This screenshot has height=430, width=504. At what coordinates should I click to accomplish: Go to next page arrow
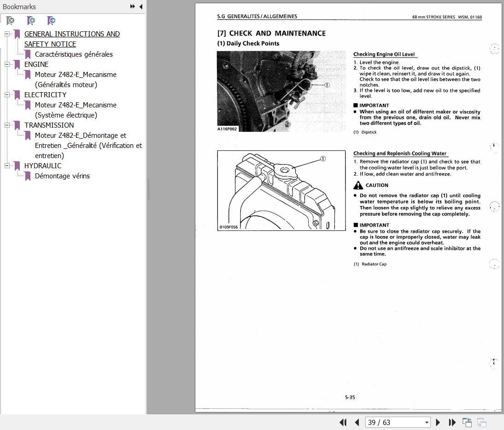pyautogui.click(x=438, y=422)
